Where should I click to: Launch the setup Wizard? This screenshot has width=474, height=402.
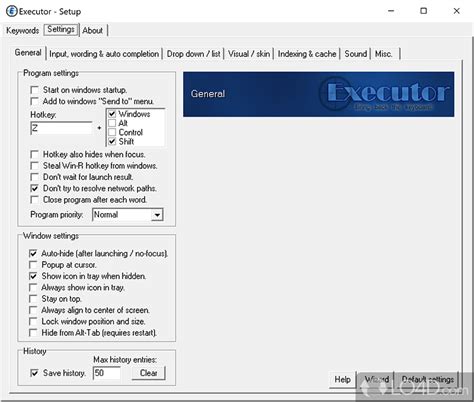pos(376,380)
